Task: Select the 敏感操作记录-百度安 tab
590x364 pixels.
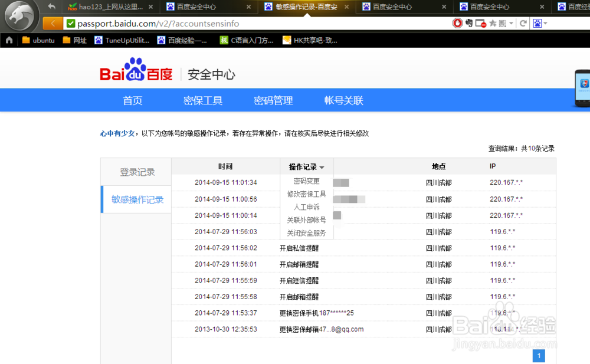Action: click(301, 6)
